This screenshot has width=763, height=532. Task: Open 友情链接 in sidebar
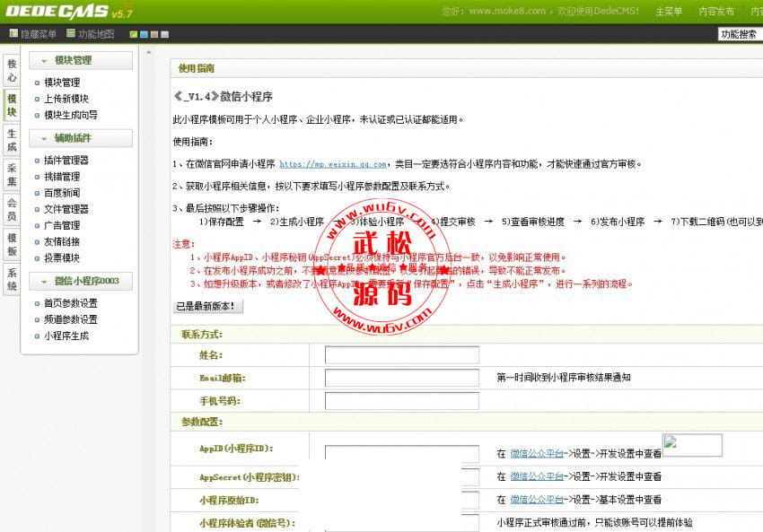62,241
